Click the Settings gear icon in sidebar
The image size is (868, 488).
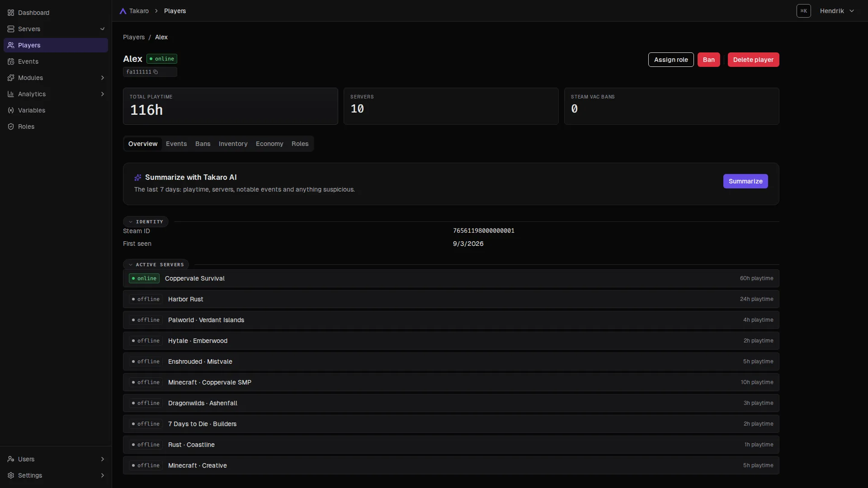11,475
